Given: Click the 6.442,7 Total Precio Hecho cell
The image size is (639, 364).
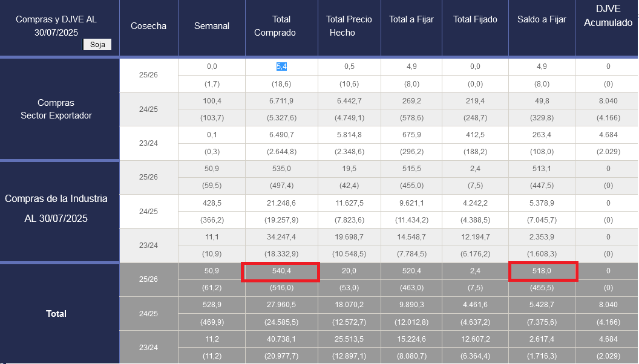Looking at the screenshot, I should 349,100.
